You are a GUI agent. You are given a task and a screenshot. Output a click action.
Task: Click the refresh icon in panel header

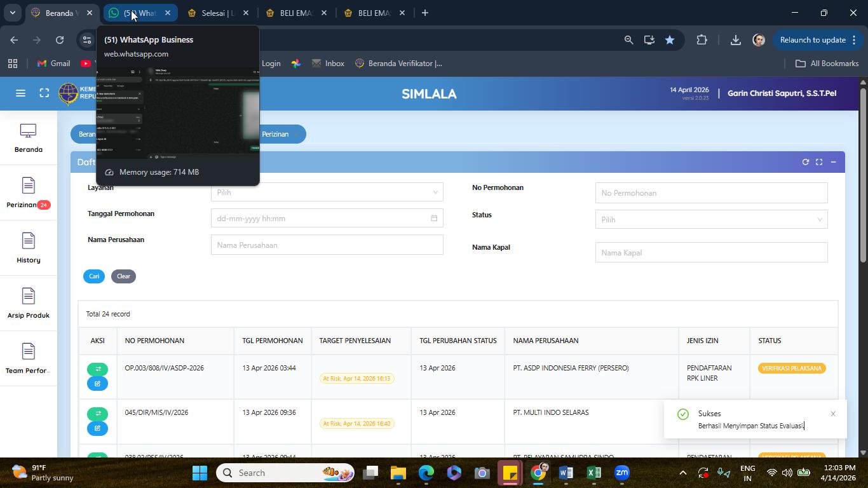tap(805, 162)
